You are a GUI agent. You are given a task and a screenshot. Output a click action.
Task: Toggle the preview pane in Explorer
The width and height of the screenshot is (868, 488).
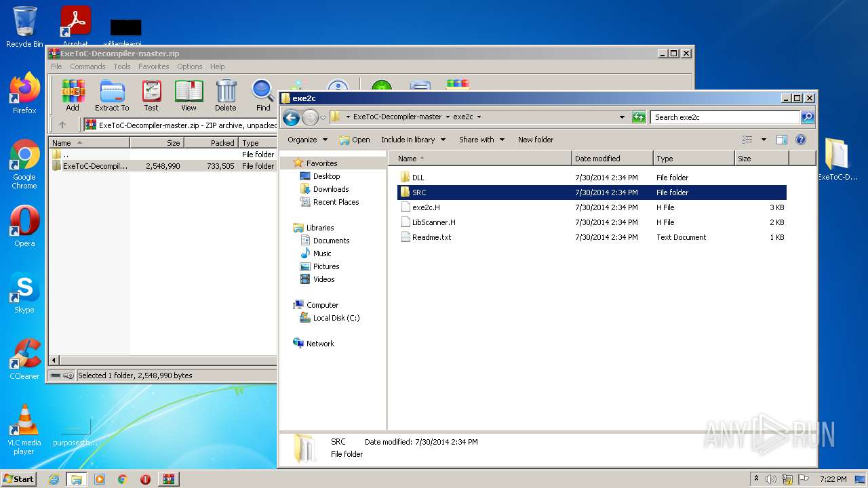[782, 140]
